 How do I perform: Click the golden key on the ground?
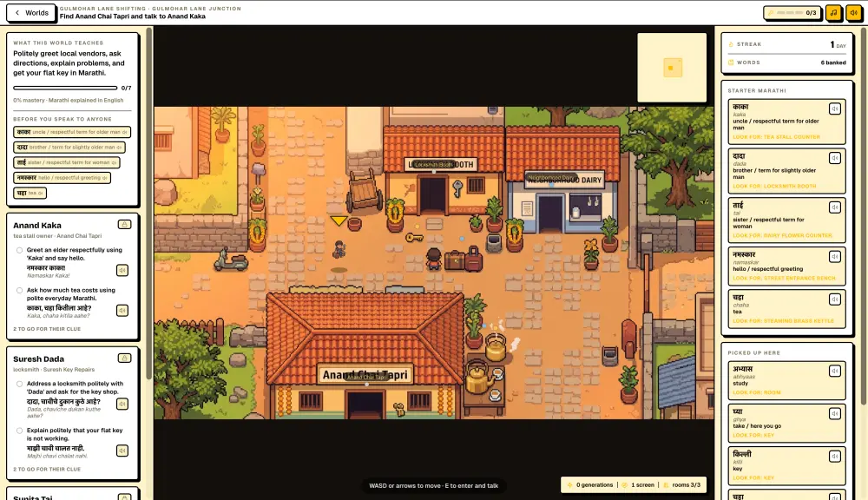tap(414, 238)
